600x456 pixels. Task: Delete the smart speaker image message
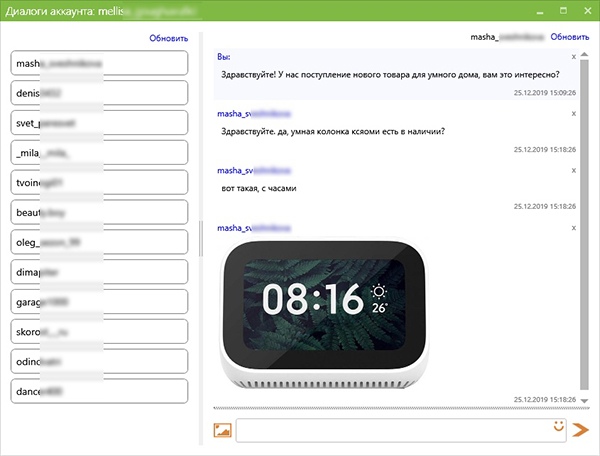[573, 227]
